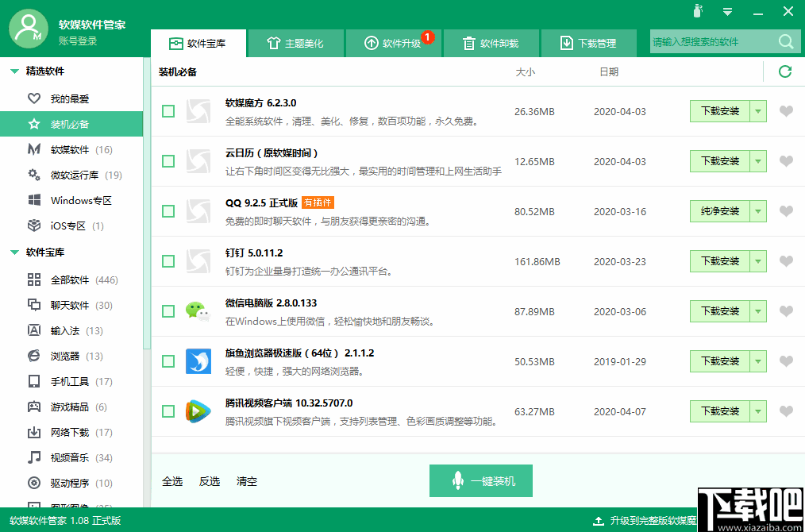Image resolution: width=805 pixels, height=532 pixels.
Task: Open 网络下载 download category
Action: tap(71, 433)
